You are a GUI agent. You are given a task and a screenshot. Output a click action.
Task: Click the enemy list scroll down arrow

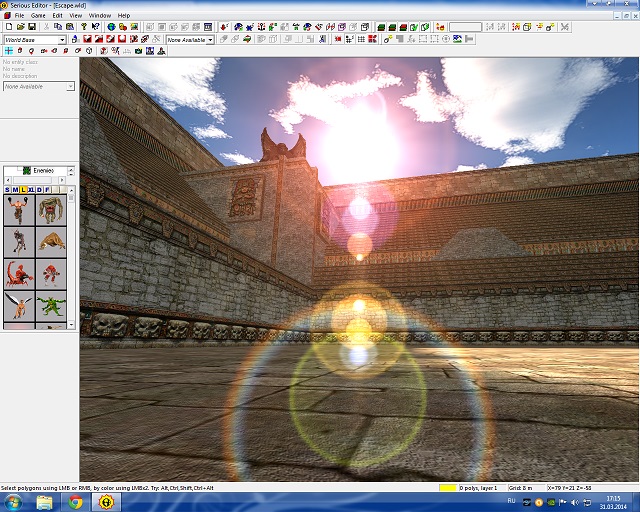(71, 325)
